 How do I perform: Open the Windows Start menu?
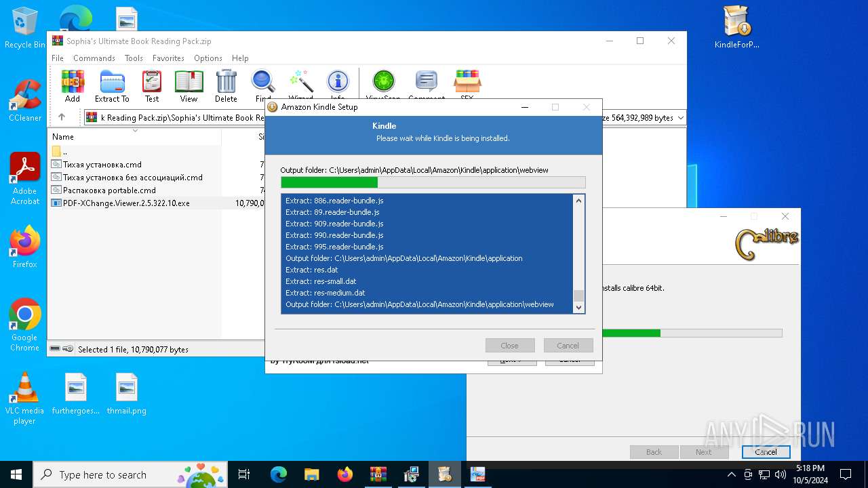click(x=16, y=474)
